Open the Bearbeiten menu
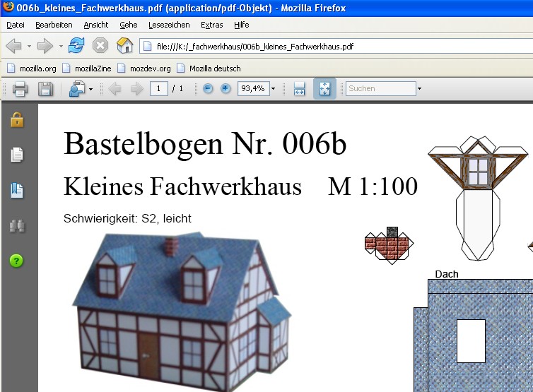 click(x=54, y=25)
